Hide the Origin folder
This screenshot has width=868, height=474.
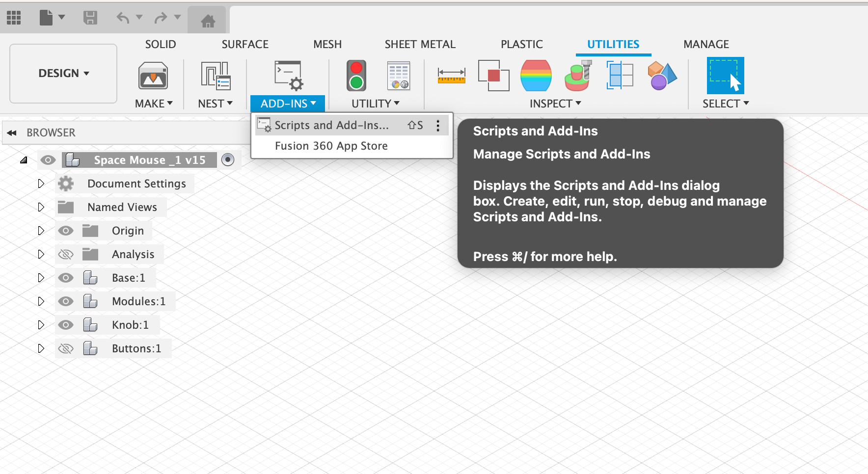click(x=66, y=231)
